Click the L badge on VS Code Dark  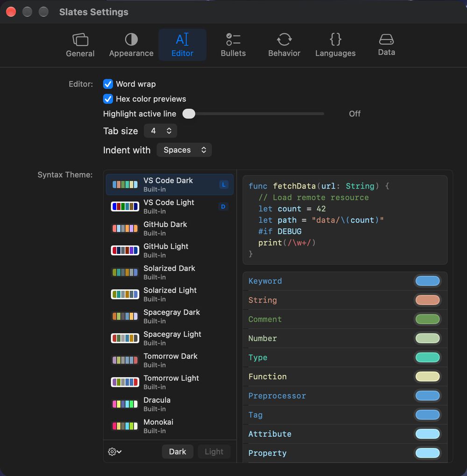coord(224,185)
